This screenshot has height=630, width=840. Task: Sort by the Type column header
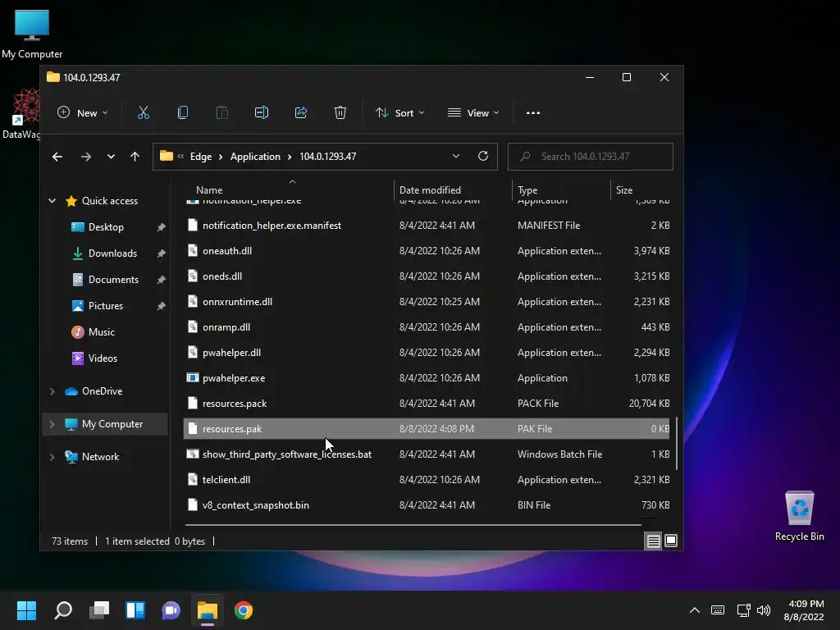pos(527,190)
